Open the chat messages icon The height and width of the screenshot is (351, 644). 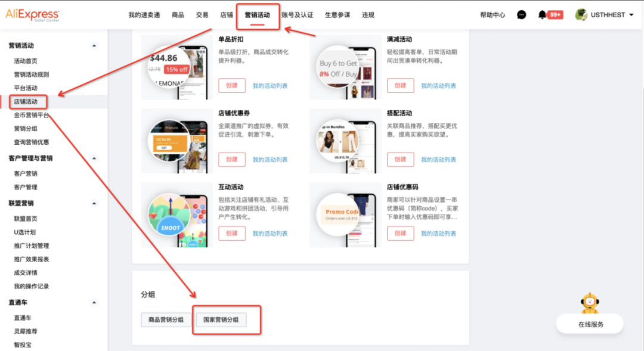point(521,15)
